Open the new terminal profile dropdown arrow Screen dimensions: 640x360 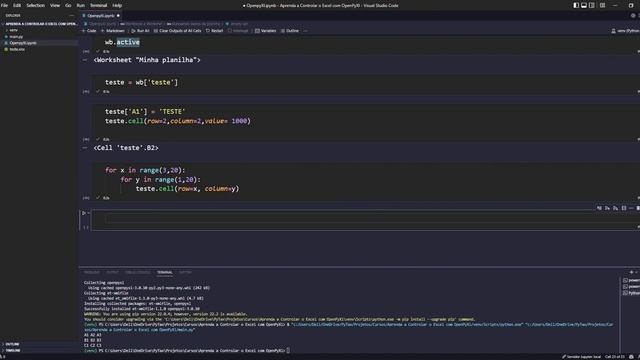pyautogui.click(x=636, y=272)
